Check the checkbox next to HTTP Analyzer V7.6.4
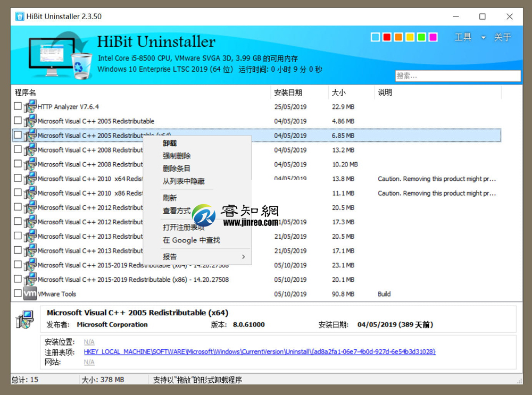This screenshot has height=395, width=532. click(16, 106)
